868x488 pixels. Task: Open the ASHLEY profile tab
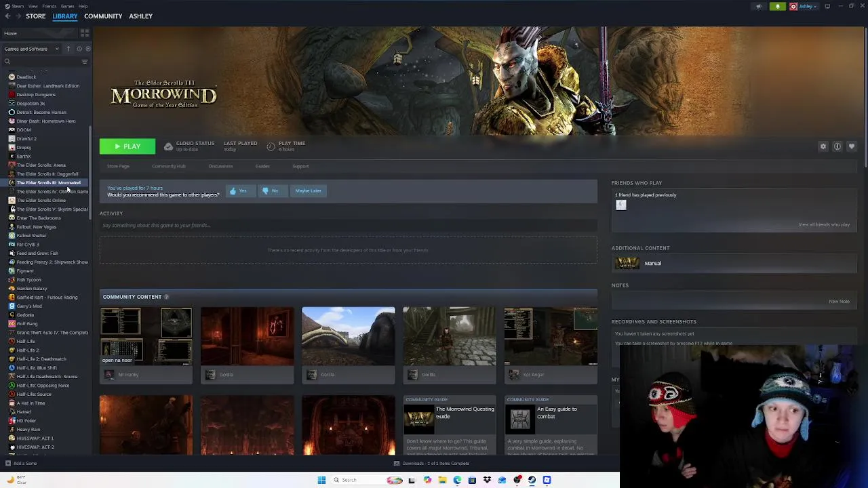(141, 16)
